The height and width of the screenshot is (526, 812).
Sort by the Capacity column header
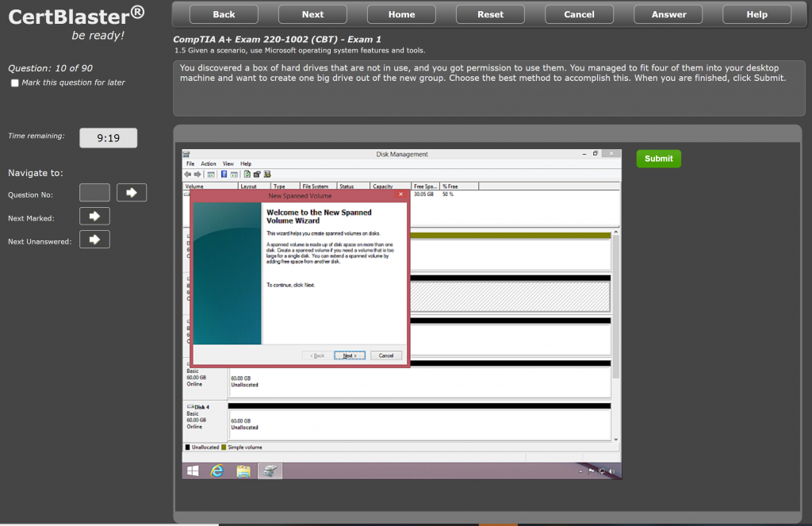pyautogui.click(x=390, y=186)
